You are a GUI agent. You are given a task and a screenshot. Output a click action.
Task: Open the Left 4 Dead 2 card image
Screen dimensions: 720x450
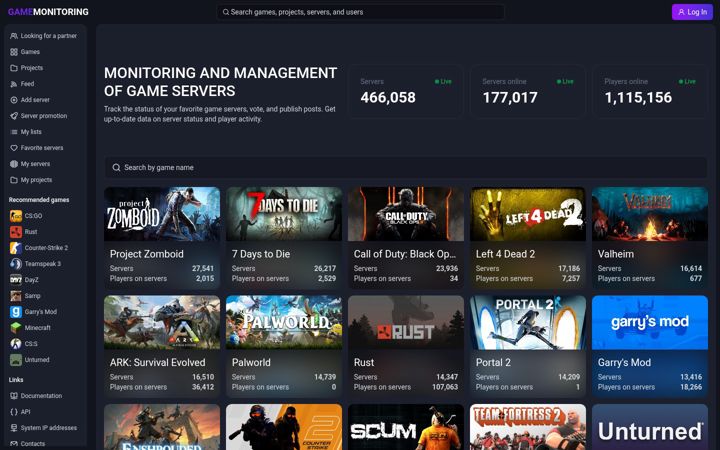(528, 214)
